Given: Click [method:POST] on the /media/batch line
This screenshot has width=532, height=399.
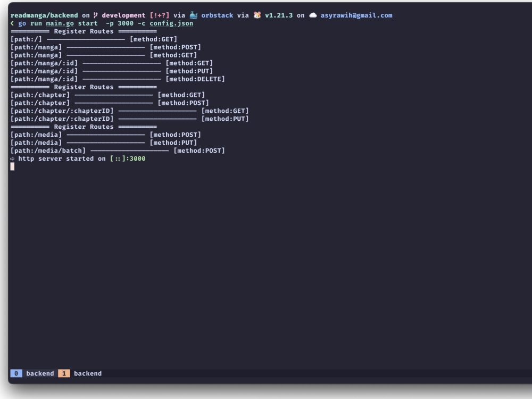Looking at the screenshot, I should click(x=199, y=151).
